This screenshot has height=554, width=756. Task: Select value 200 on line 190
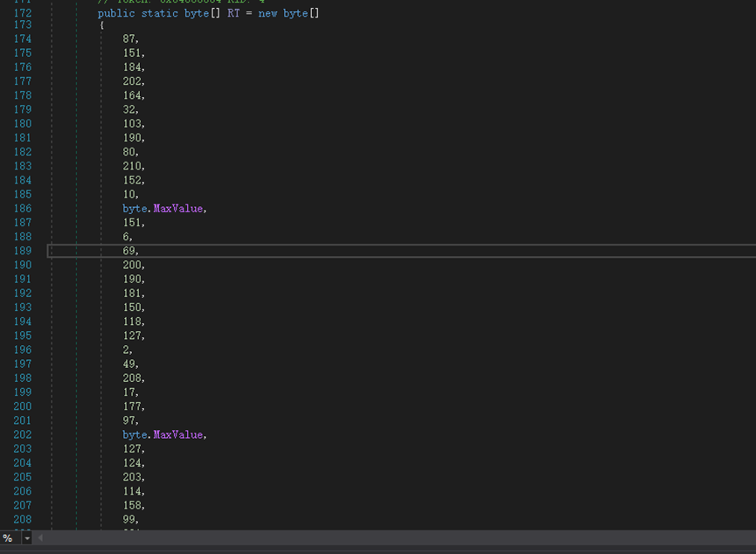(132, 265)
